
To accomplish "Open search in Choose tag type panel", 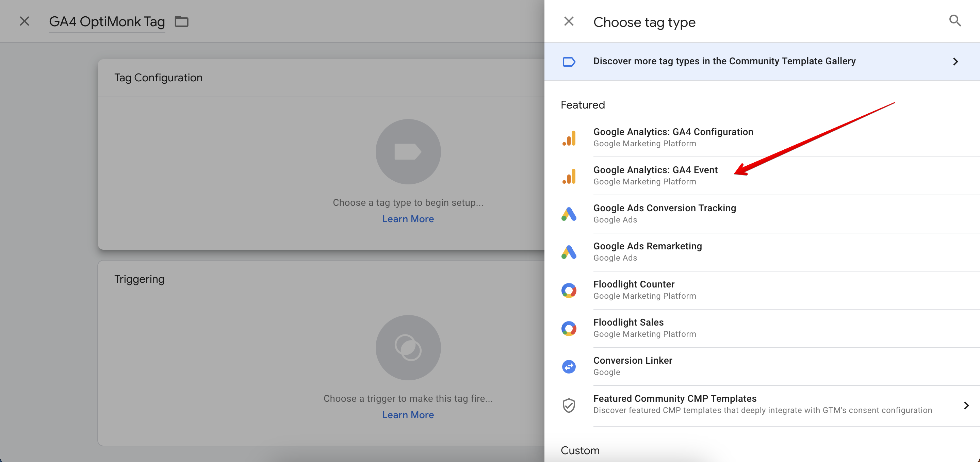I will [x=955, y=20].
